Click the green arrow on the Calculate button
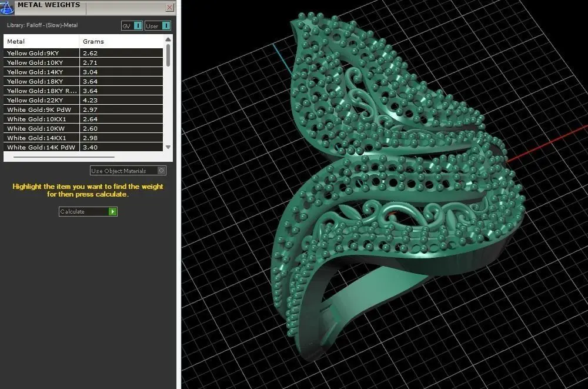 pyautogui.click(x=112, y=212)
